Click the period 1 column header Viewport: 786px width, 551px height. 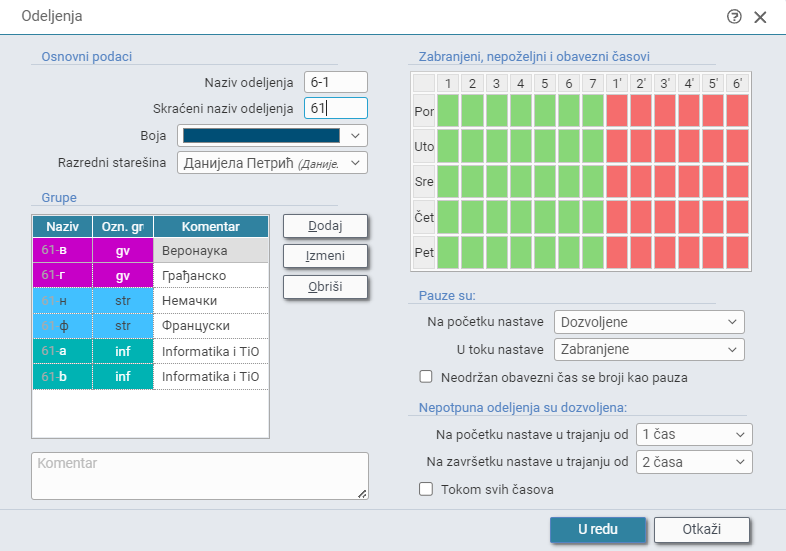coord(448,83)
